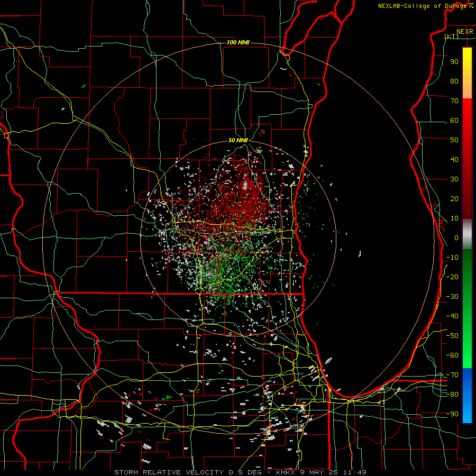
Task: Select the positive 50 knot scale label
Action: 454,140
